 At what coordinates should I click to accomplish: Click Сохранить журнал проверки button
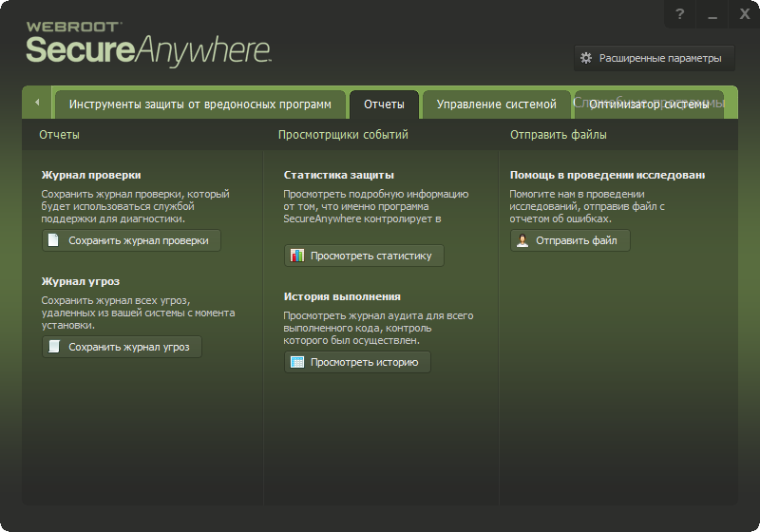coord(131,240)
